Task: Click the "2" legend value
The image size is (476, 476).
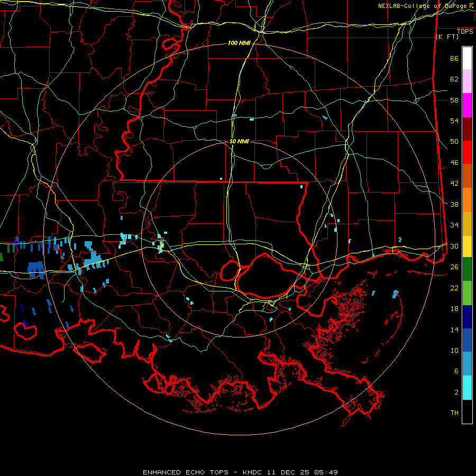Action: (x=456, y=392)
